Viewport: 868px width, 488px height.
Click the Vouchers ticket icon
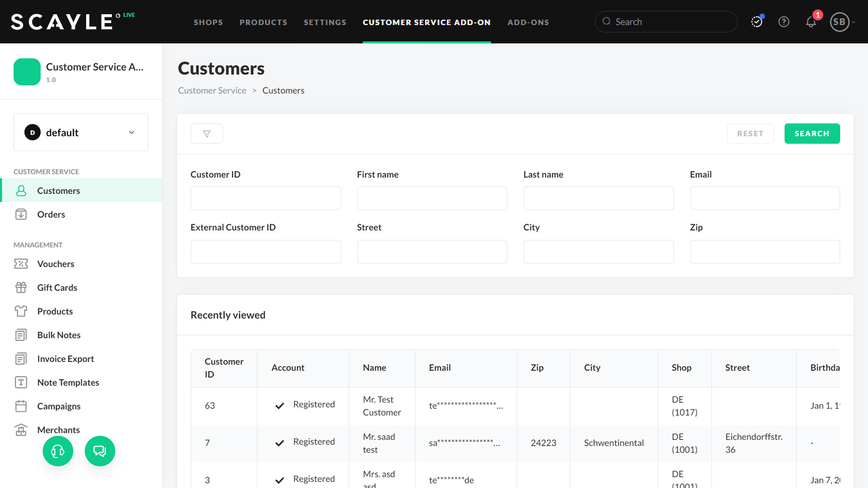(x=21, y=264)
